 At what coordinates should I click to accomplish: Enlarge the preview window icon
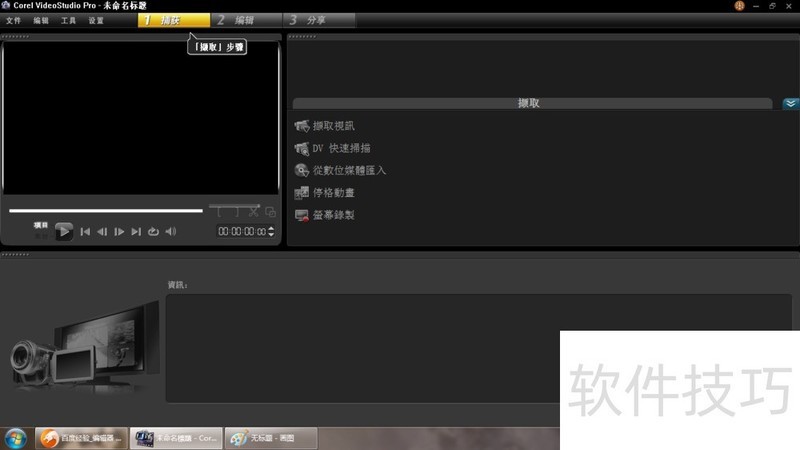(270, 212)
